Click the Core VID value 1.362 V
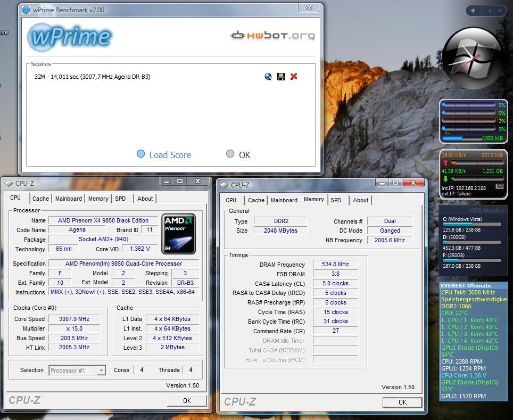Screen dimensions: 513x420 tap(140, 249)
